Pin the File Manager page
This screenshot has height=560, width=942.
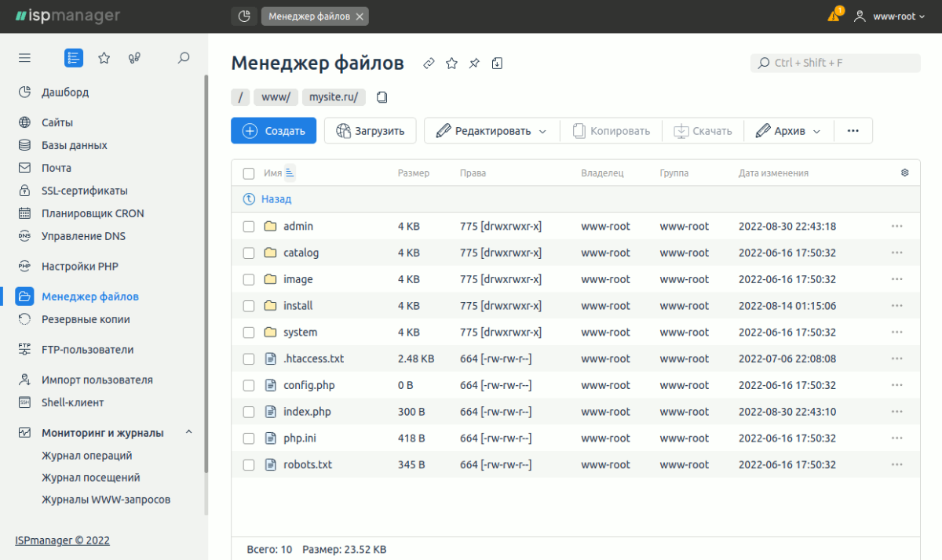[x=474, y=64]
